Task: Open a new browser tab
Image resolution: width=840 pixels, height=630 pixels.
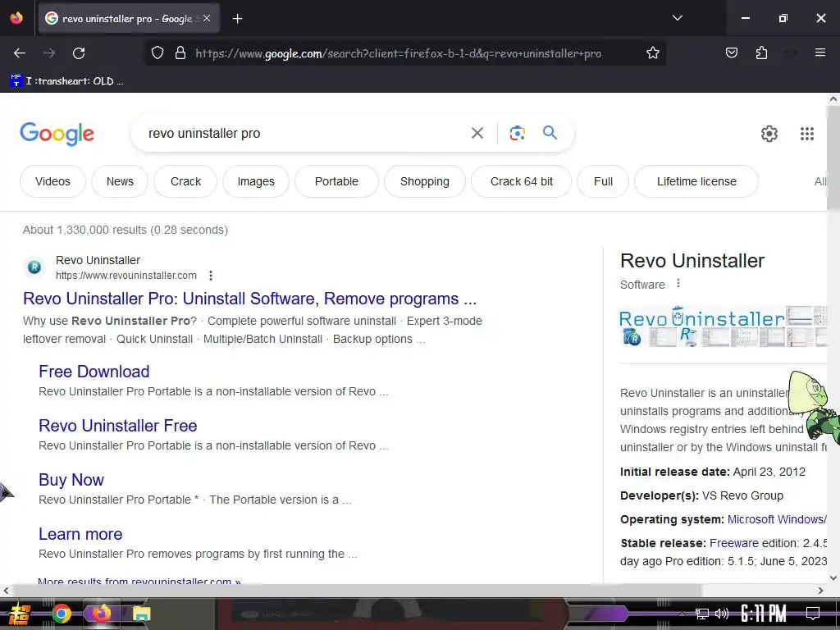Action: pyautogui.click(x=237, y=19)
